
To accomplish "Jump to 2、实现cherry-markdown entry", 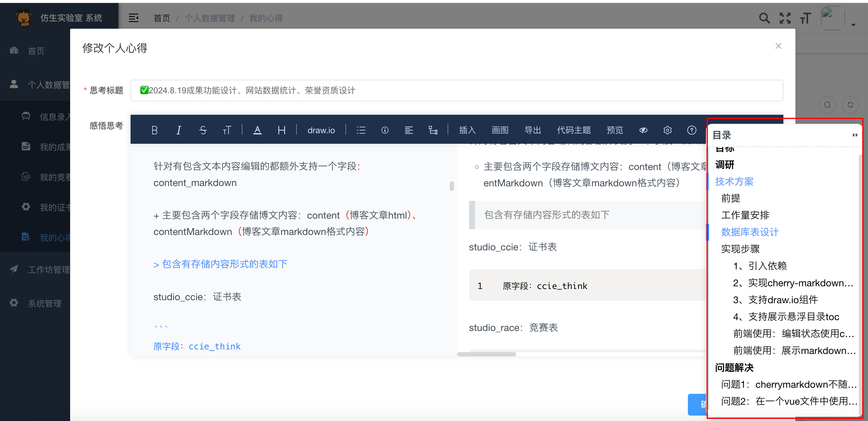I will [x=793, y=283].
